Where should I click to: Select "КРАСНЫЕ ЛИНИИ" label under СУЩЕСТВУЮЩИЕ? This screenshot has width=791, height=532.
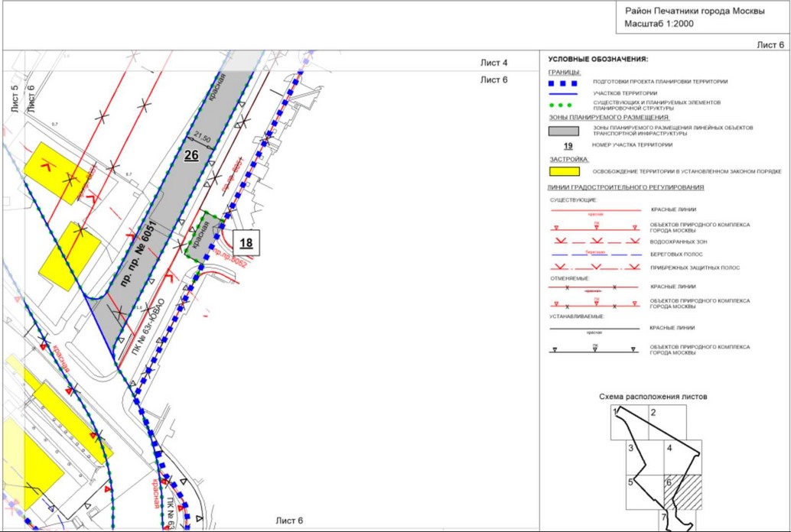(x=673, y=209)
